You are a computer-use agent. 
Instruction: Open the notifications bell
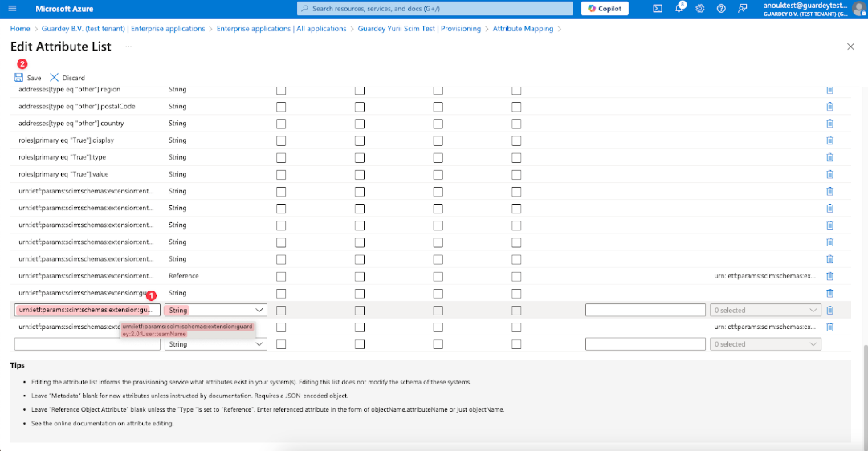tap(679, 9)
